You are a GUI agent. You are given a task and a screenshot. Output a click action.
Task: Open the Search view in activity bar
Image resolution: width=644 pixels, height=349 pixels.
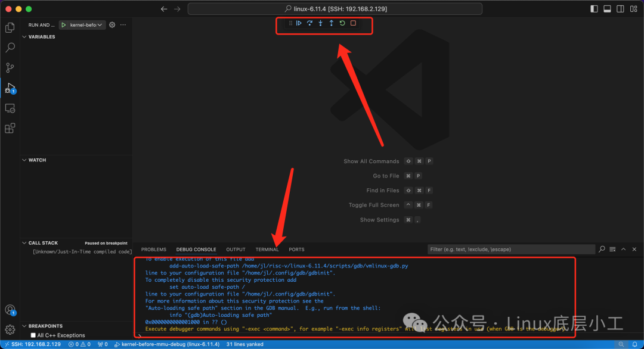coord(10,48)
